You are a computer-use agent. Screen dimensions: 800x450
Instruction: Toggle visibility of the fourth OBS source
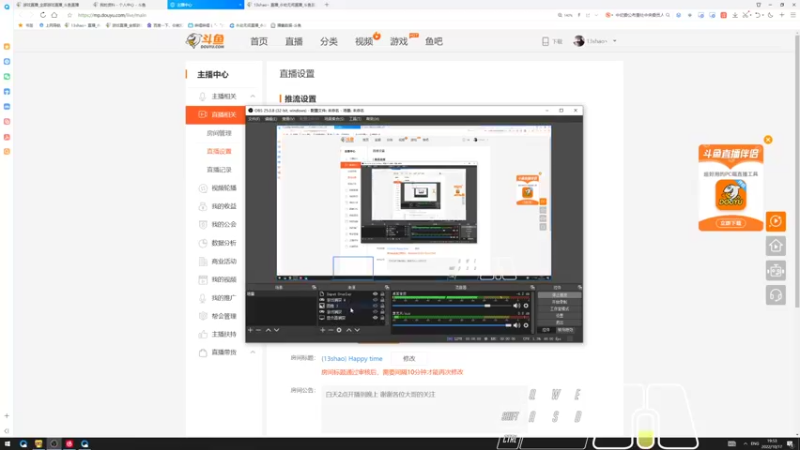tap(375, 312)
